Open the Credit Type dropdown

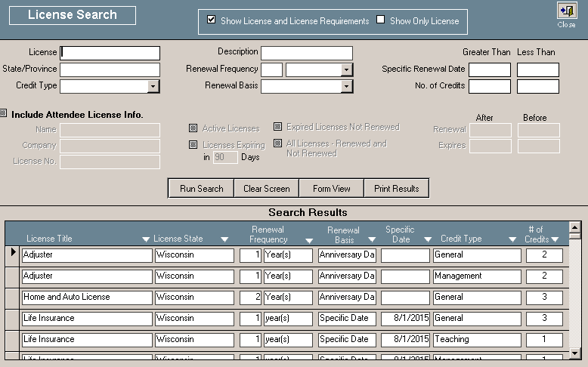pos(153,86)
